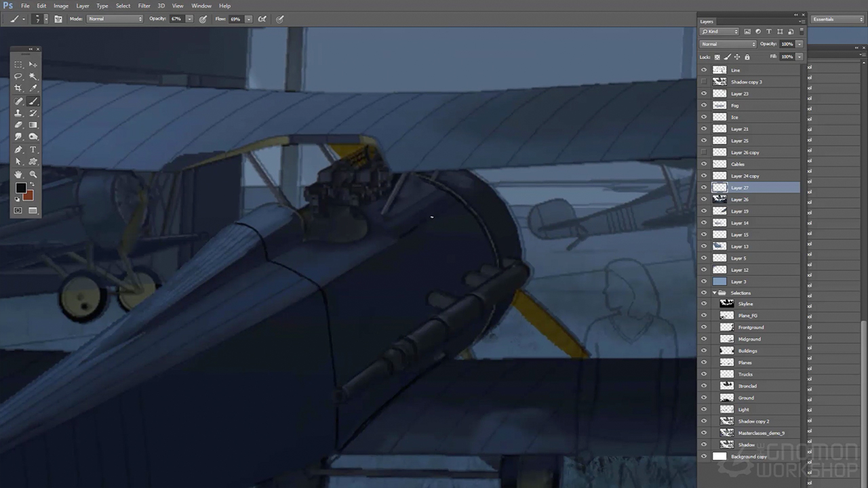868x488 pixels.
Task: Show the Shadow copy 3 layer
Action: [x=703, y=82]
